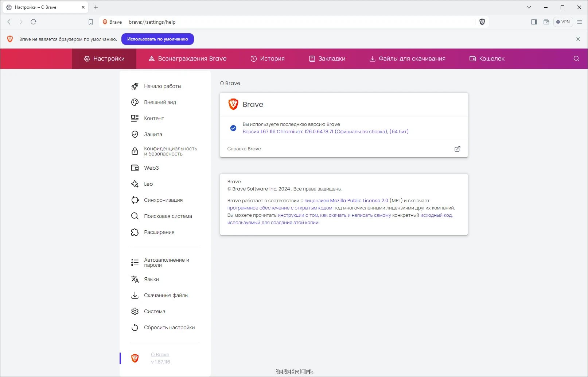588x377 pixels.
Task: Open Защита shield icon
Action: pyautogui.click(x=135, y=134)
